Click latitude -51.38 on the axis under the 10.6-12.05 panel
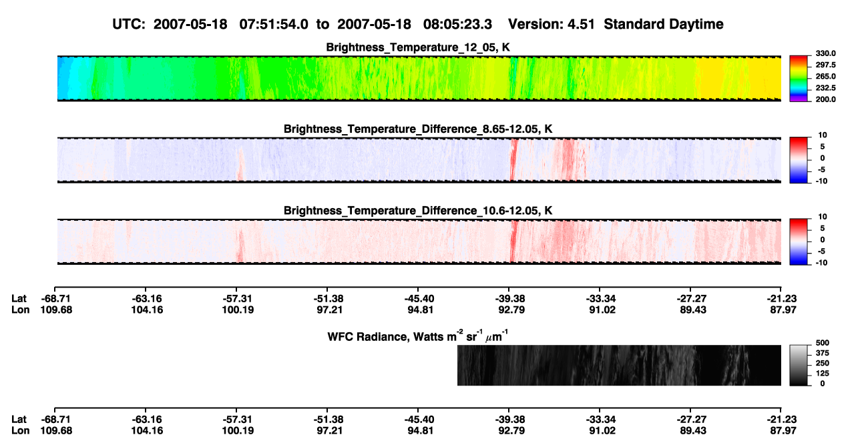Screen dimensions: 868x445 point(328,298)
